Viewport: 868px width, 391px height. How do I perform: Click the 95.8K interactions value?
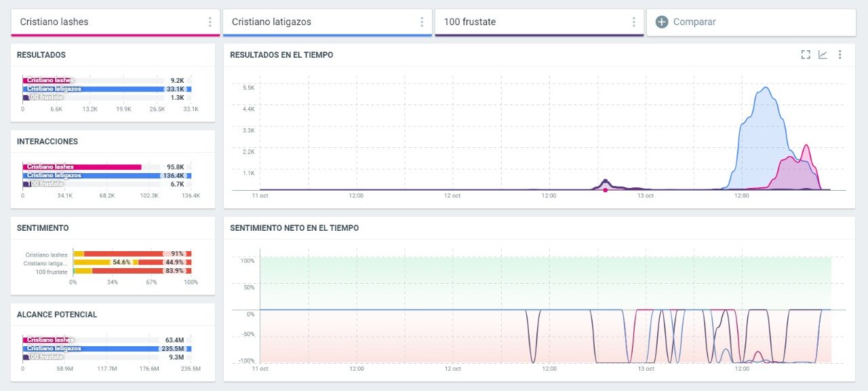click(175, 167)
